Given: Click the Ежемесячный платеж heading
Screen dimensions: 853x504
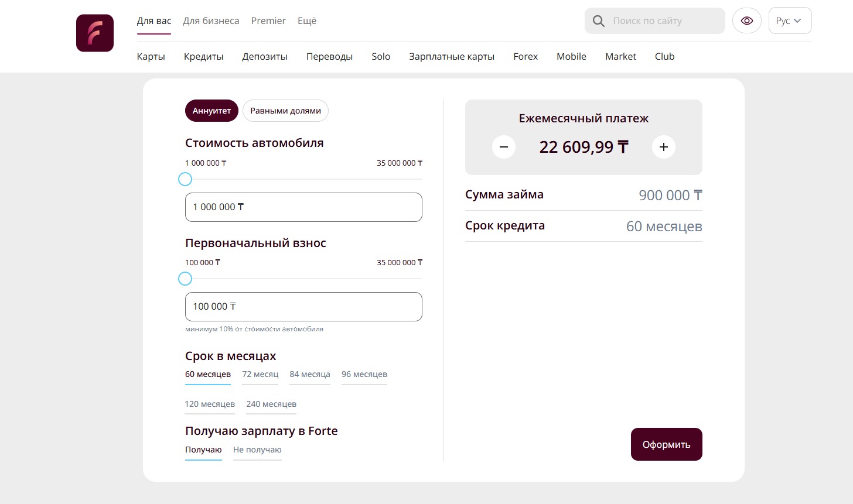Looking at the screenshot, I should [x=584, y=118].
